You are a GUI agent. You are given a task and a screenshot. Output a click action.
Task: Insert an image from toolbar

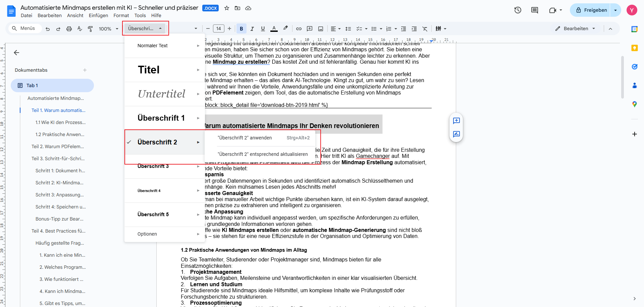pos(321,29)
